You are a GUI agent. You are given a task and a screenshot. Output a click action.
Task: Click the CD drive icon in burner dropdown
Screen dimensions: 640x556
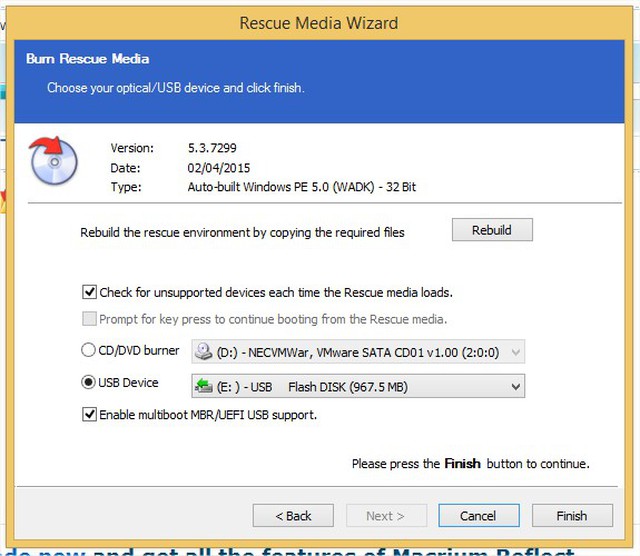pos(203,351)
